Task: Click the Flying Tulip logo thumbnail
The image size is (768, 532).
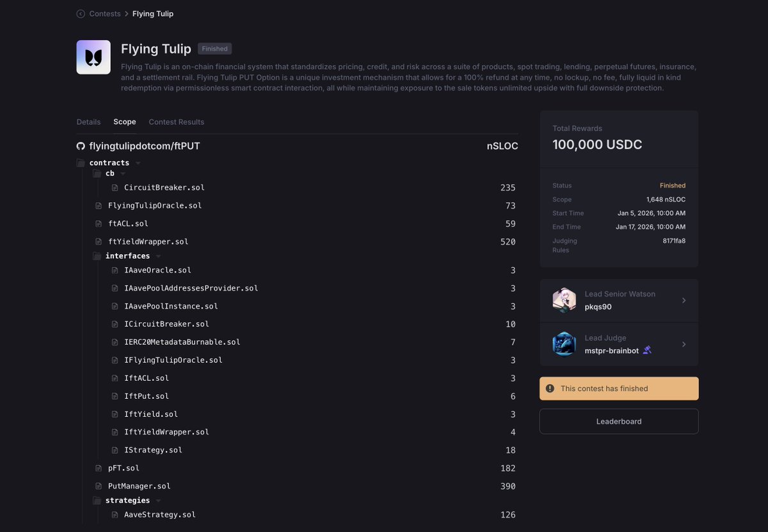Action: click(x=93, y=57)
